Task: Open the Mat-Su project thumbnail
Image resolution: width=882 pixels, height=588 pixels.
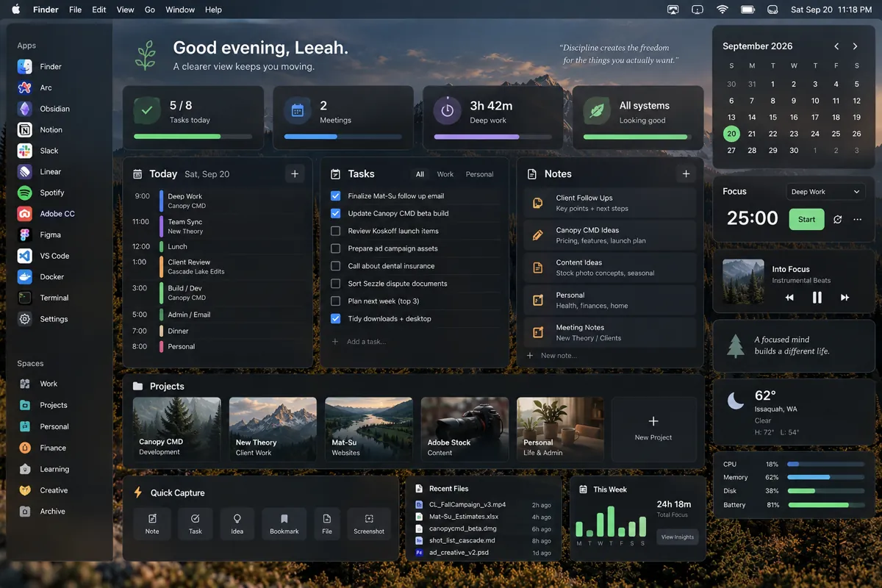Action: 368,429
